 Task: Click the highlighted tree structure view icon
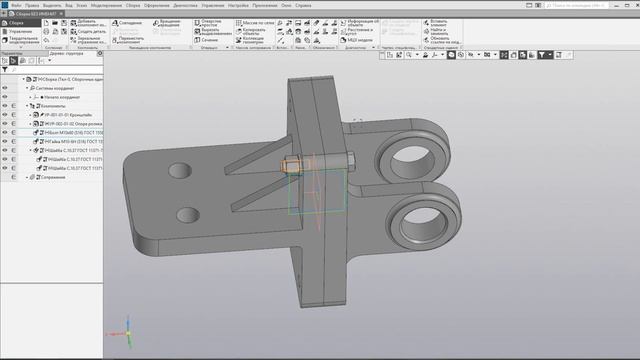click(13, 61)
